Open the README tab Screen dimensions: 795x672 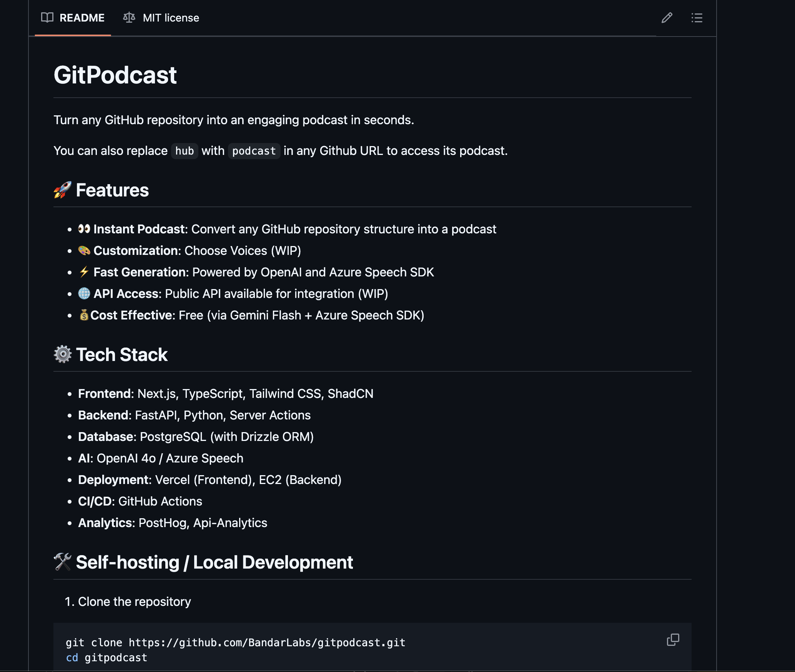tap(73, 18)
